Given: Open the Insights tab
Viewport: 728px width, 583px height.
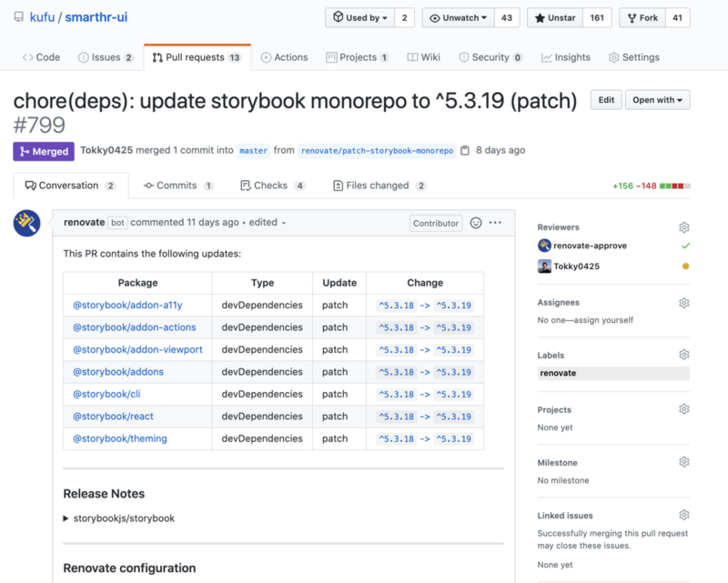Looking at the screenshot, I should (566, 57).
